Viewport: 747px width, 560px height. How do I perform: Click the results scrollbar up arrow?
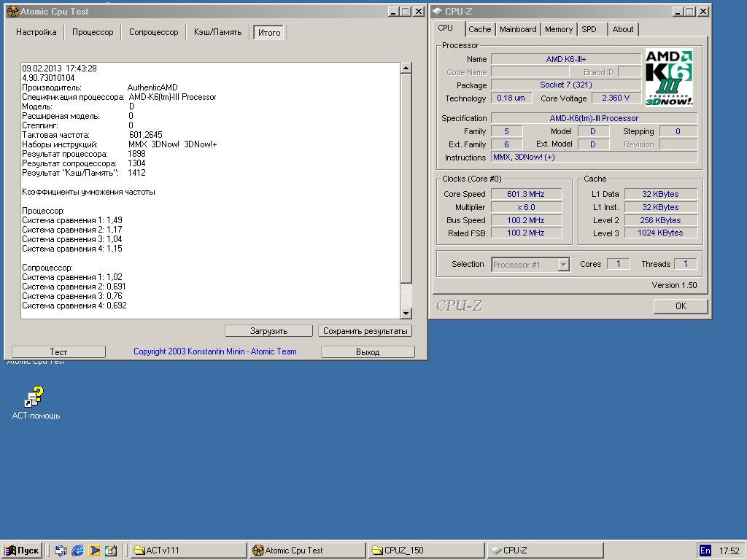pyautogui.click(x=406, y=68)
